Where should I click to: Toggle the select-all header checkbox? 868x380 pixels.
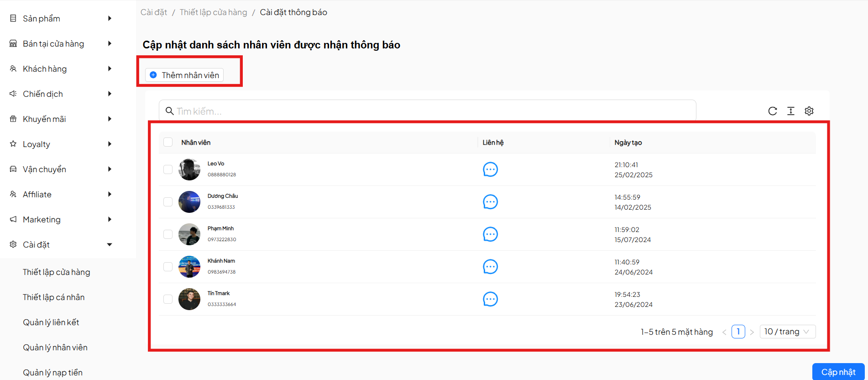168,142
